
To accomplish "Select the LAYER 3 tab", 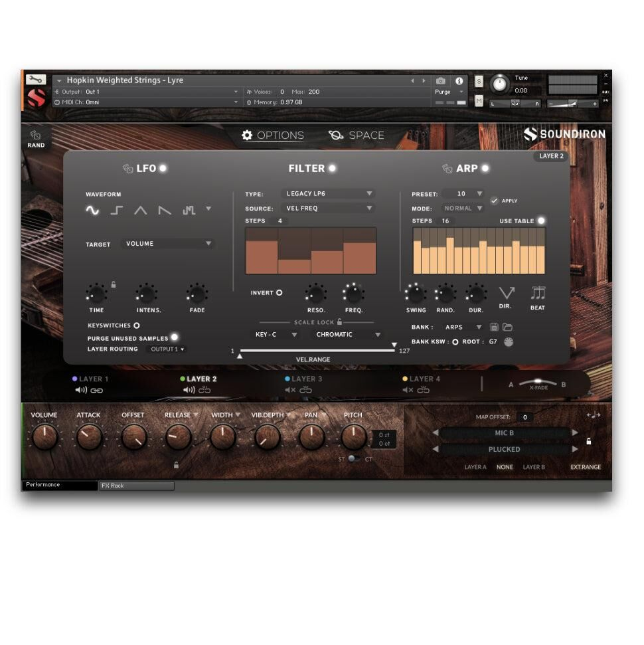I will point(303,379).
